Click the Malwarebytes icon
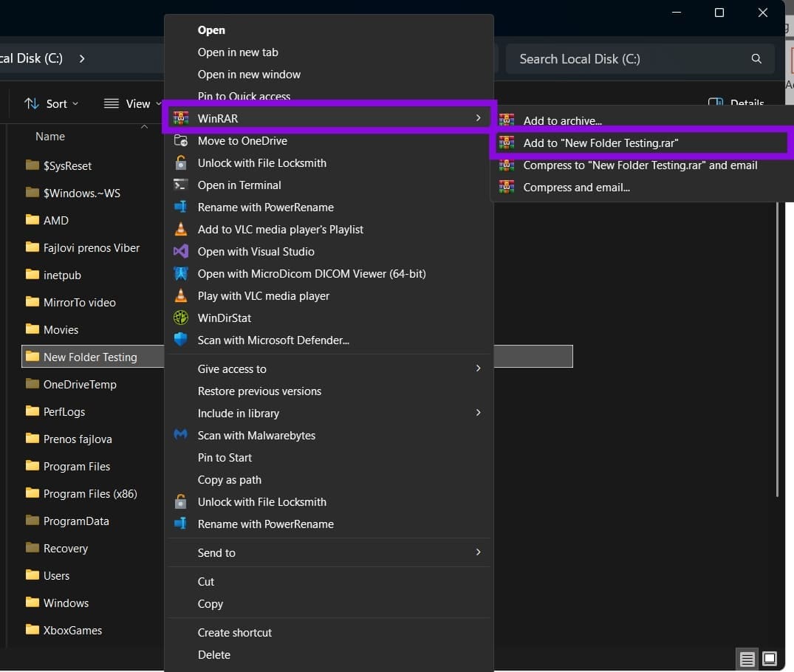Viewport: 794px width, 672px height. [x=181, y=435]
